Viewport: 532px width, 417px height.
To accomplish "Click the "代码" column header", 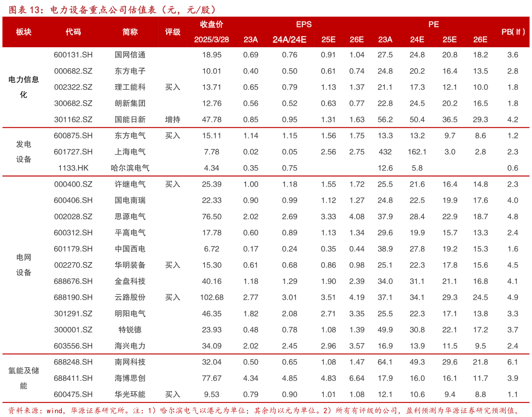I will 73,32.
